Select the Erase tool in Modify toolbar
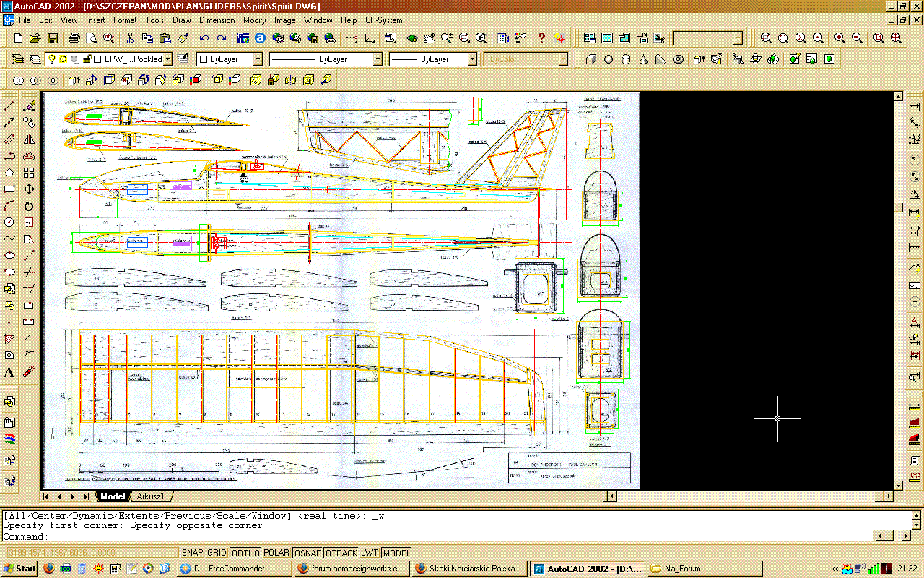924x578 pixels. pyautogui.click(x=29, y=106)
